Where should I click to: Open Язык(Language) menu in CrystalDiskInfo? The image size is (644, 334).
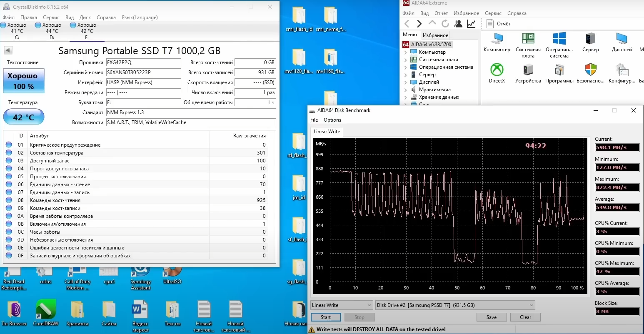140,17
